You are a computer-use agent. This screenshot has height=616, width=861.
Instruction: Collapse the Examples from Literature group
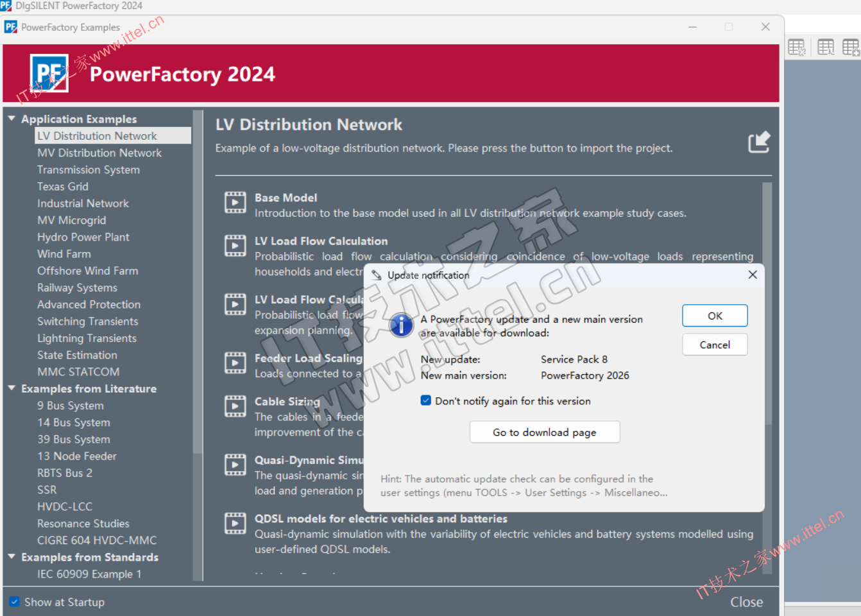[12, 388]
